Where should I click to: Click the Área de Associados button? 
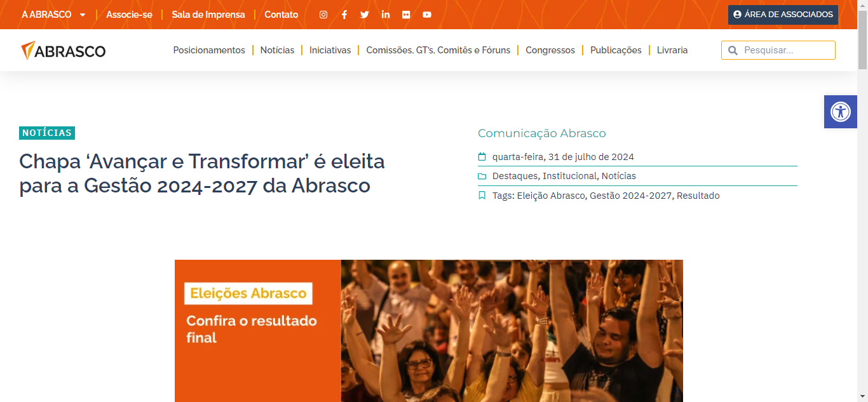[x=783, y=15]
